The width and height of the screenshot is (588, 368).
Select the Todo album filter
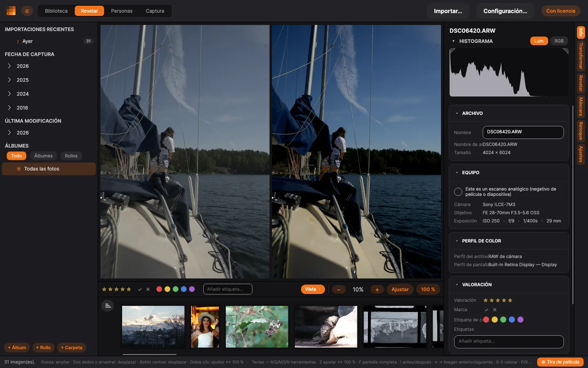16,156
